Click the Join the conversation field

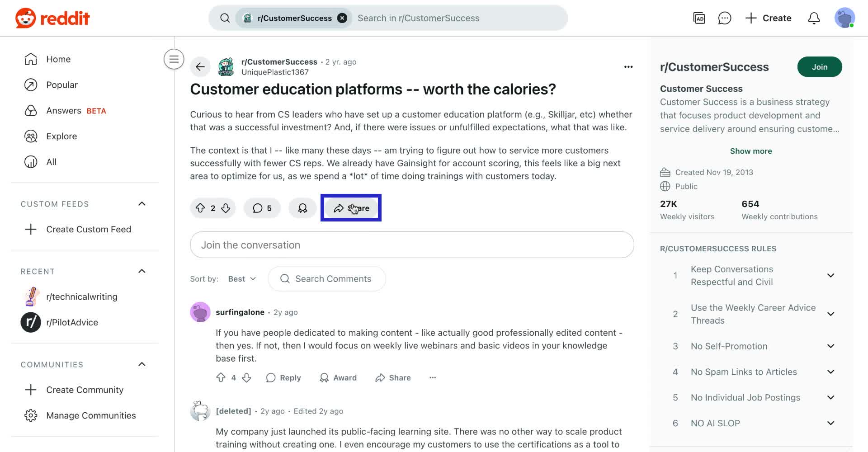(x=411, y=245)
